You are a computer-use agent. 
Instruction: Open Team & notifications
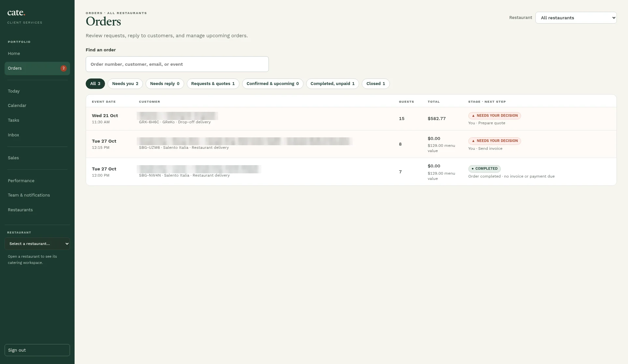point(37,195)
